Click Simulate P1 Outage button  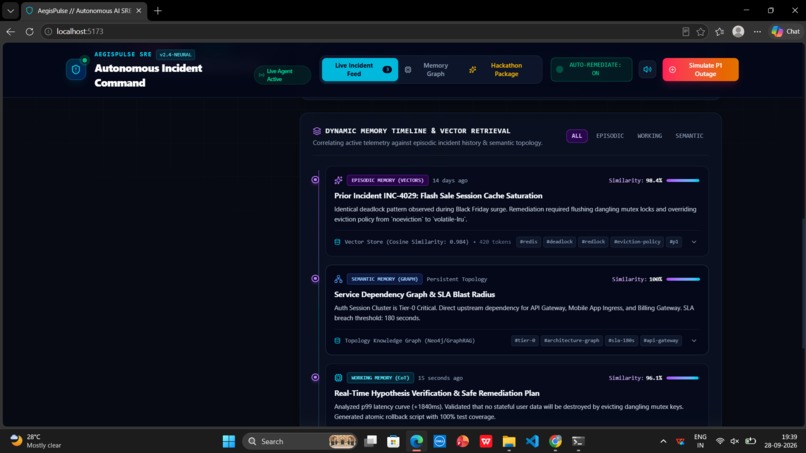pyautogui.click(x=701, y=69)
